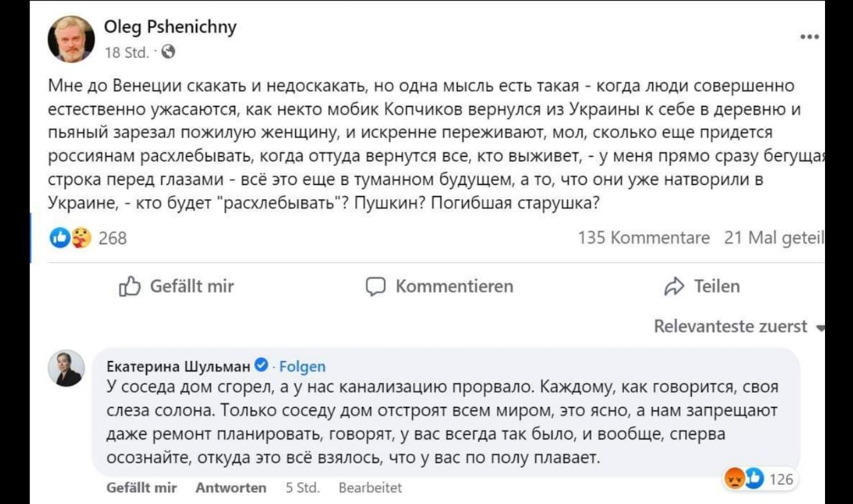
Task: Open the comment's Bearbeitet edit history
Action: pos(371,488)
